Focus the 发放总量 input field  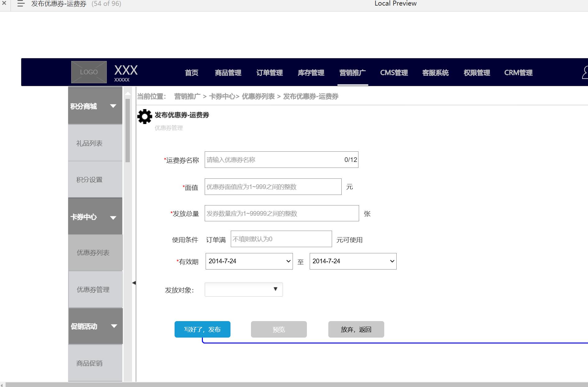click(x=282, y=214)
